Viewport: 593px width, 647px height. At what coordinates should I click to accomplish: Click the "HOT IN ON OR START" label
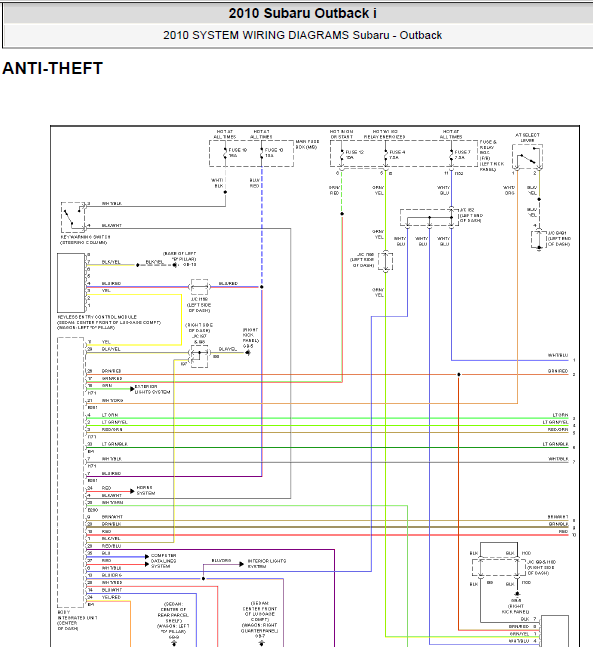341,134
